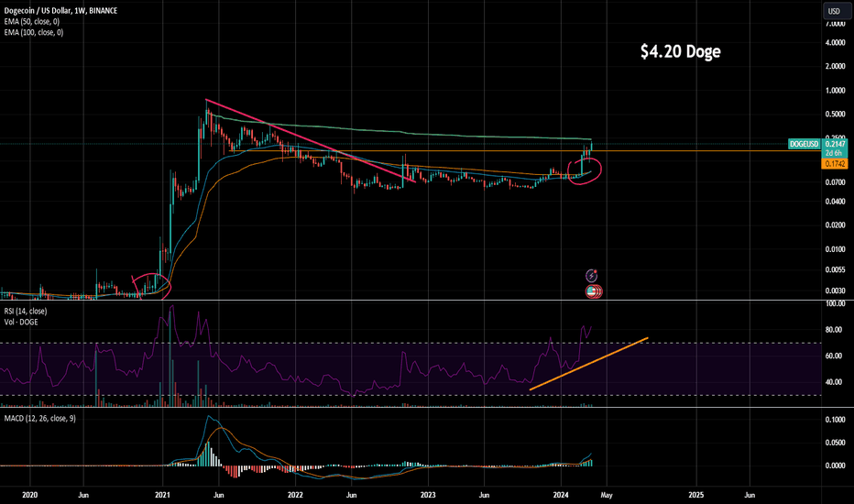Click the 0.0000 MACD scale label
Viewport: 854px width, 504px height.
coord(835,466)
